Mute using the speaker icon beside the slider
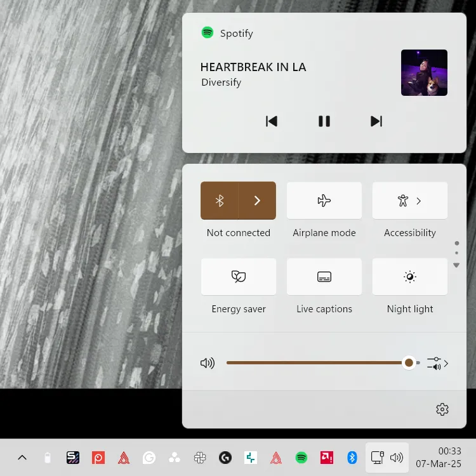476x476 pixels. pyautogui.click(x=208, y=363)
